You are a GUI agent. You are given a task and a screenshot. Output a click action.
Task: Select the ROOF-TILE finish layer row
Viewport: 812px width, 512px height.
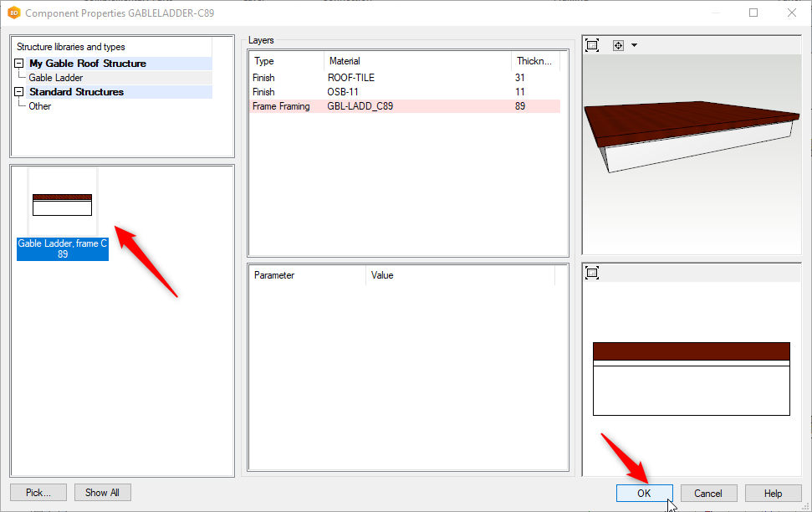[405, 78]
